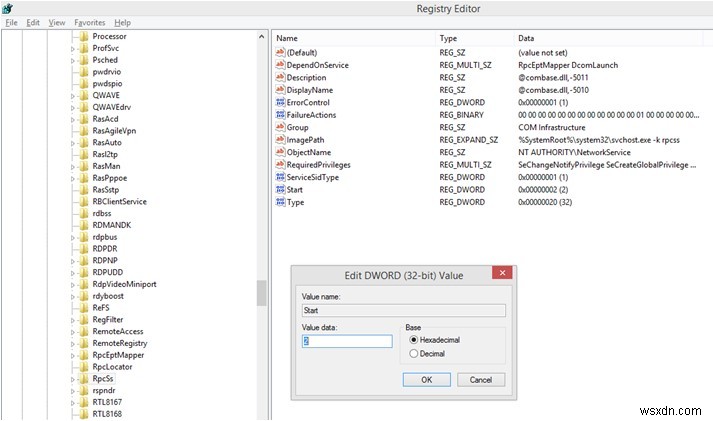Viewport: 713px width, 421px height.
Task: Click the RasMan folder icon
Action: 84,166
